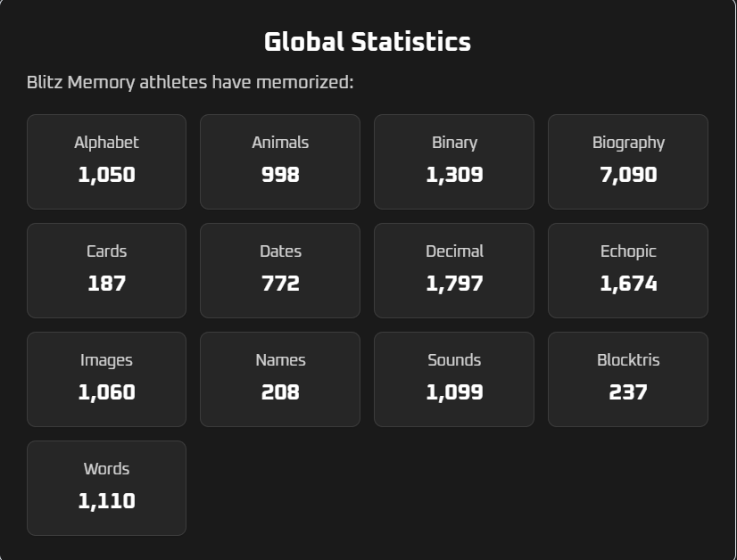Open the Binary statistics card

point(454,161)
